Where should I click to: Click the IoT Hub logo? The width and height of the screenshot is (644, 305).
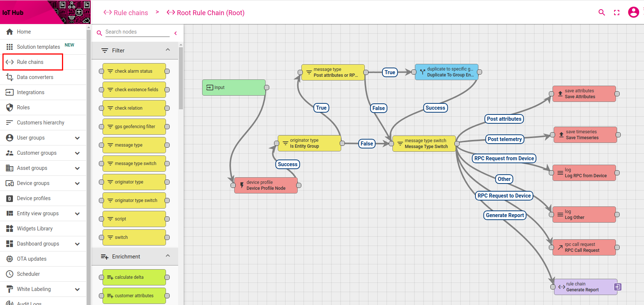45,12
